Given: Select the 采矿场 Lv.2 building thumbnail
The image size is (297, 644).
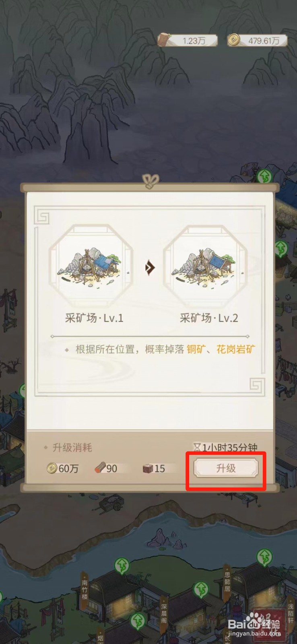Looking at the screenshot, I should (205, 266).
